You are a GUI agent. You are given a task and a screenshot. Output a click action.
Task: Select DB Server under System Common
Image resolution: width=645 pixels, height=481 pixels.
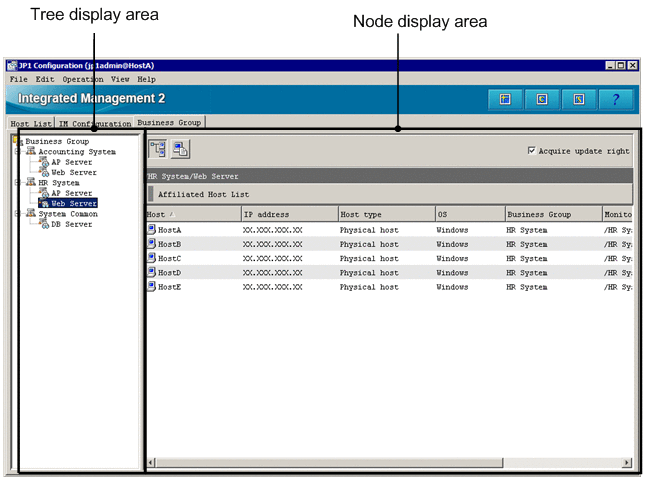tap(71, 224)
